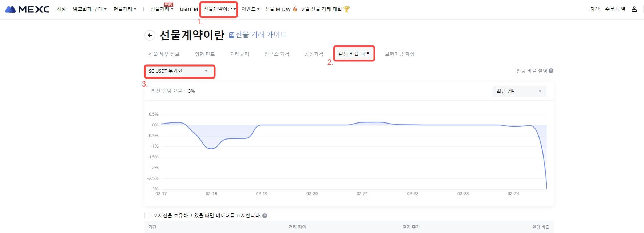Image resolution: width=644 pixels, height=233 pixels.
Task: Open the 인덱스 가격 tab
Action: point(277,54)
